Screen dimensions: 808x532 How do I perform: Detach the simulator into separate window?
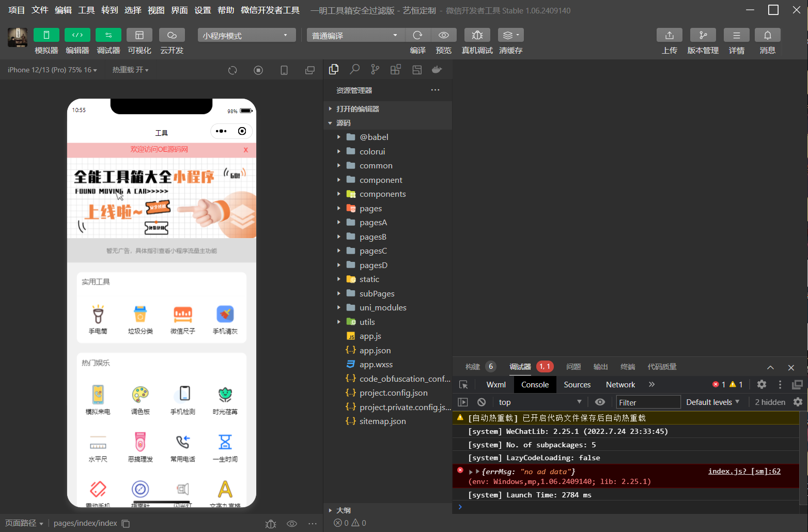310,70
